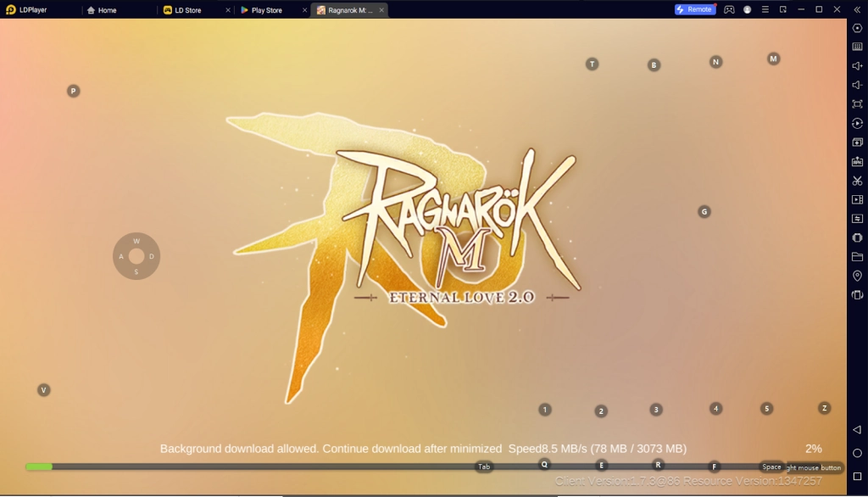This screenshot has width=868, height=497.
Task: Click the scissors screenshot icon
Action: pyautogui.click(x=857, y=181)
